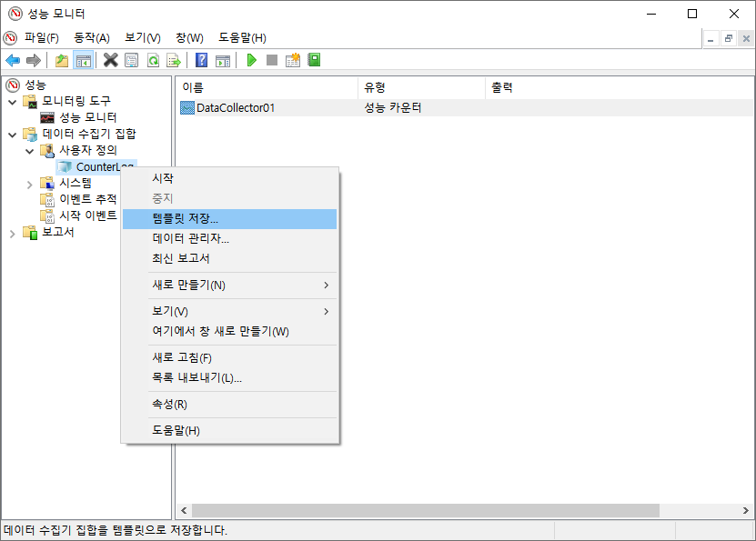Open the 파일(F) menu
756x541 pixels.
(x=42, y=37)
